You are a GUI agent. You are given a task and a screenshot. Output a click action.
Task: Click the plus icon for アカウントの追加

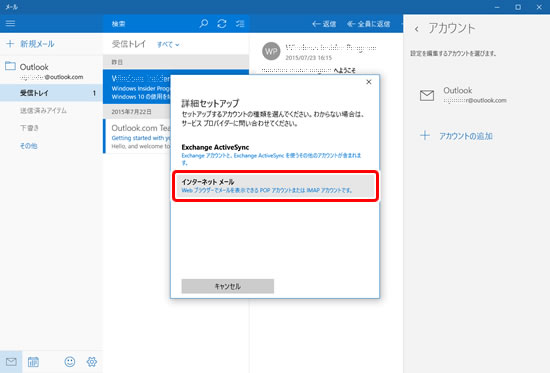pyautogui.click(x=425, y=135)
